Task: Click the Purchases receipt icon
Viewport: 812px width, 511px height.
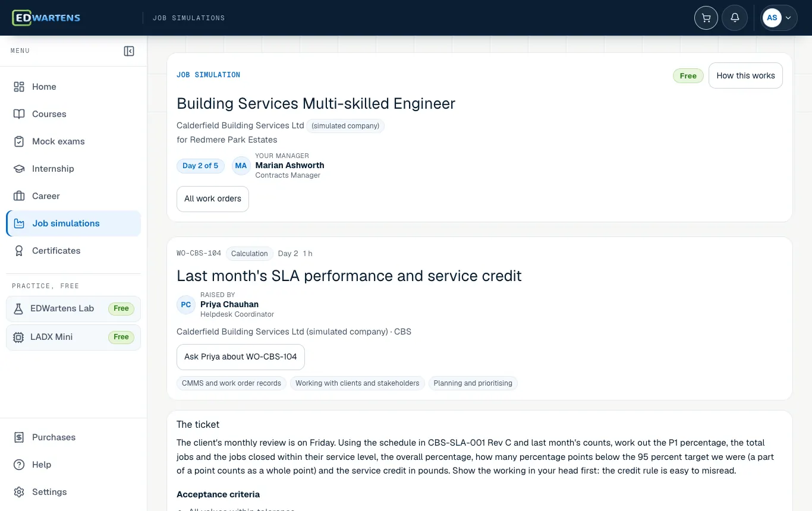Action: [19, 437]
